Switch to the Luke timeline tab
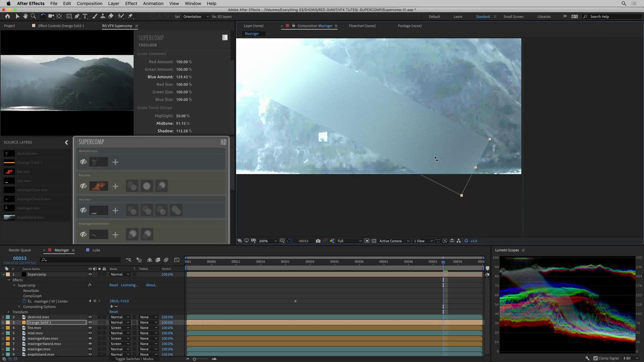This screenshot has width=644, height=362. point(96,250)
